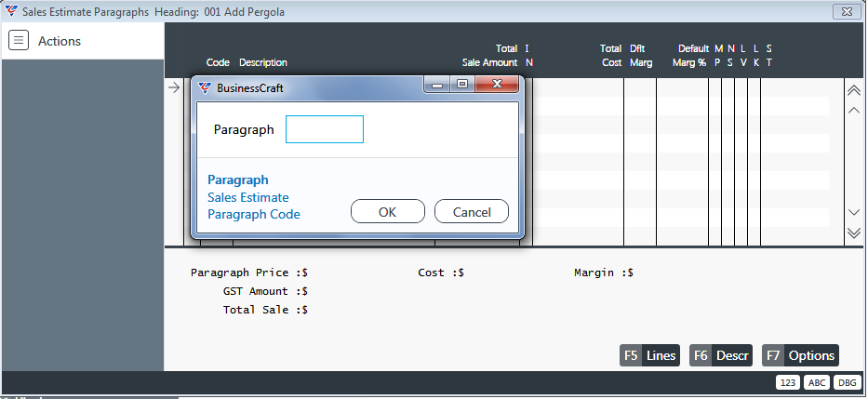Click the Paragraph input field
Screen dimensions: 868x399
[325, 129]
